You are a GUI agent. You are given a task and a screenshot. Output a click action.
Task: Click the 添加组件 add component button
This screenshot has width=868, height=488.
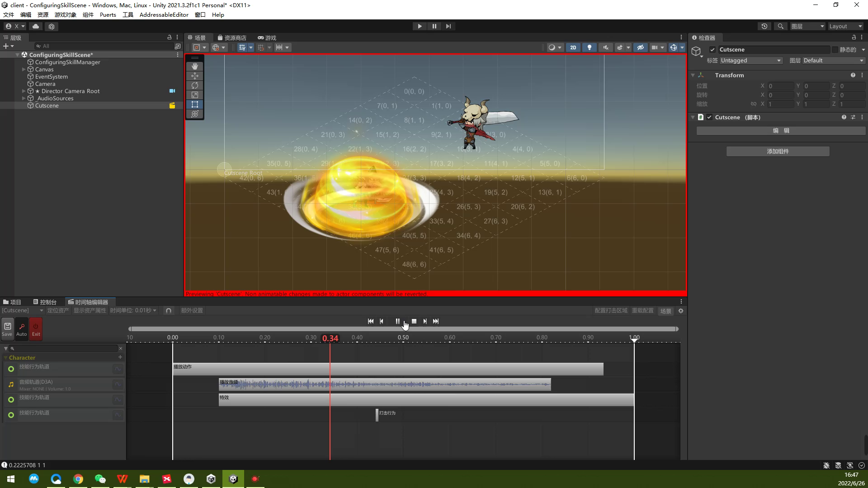(x=778, y=151)
